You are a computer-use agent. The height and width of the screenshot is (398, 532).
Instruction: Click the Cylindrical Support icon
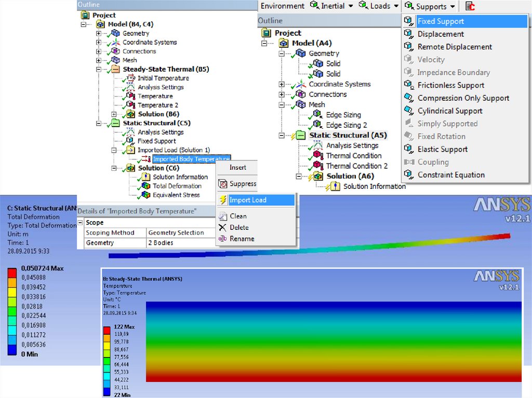(409, 111)
